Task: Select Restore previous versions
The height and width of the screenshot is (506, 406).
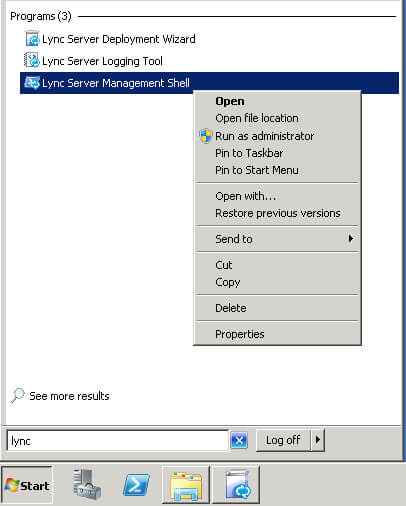Action: click(x=278, y=213)
